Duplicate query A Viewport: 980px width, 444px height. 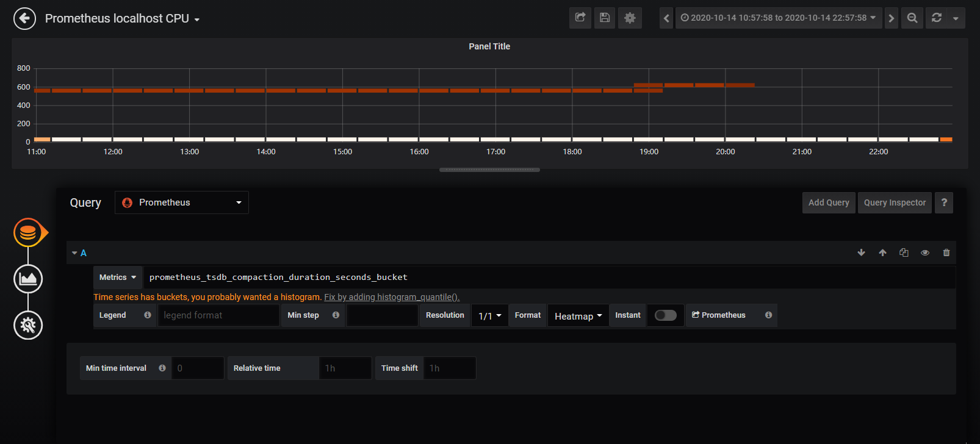click(x=904, y=252)
